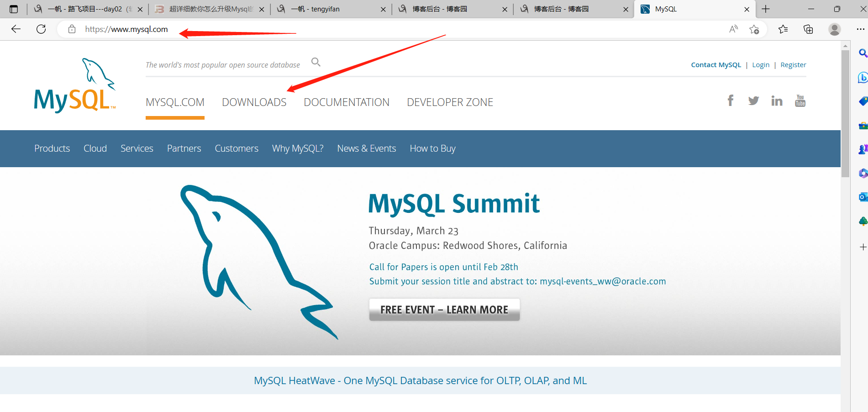The image size is (868, 412).
Task: Open the News & Events menu item
Action: coord(367,148)
